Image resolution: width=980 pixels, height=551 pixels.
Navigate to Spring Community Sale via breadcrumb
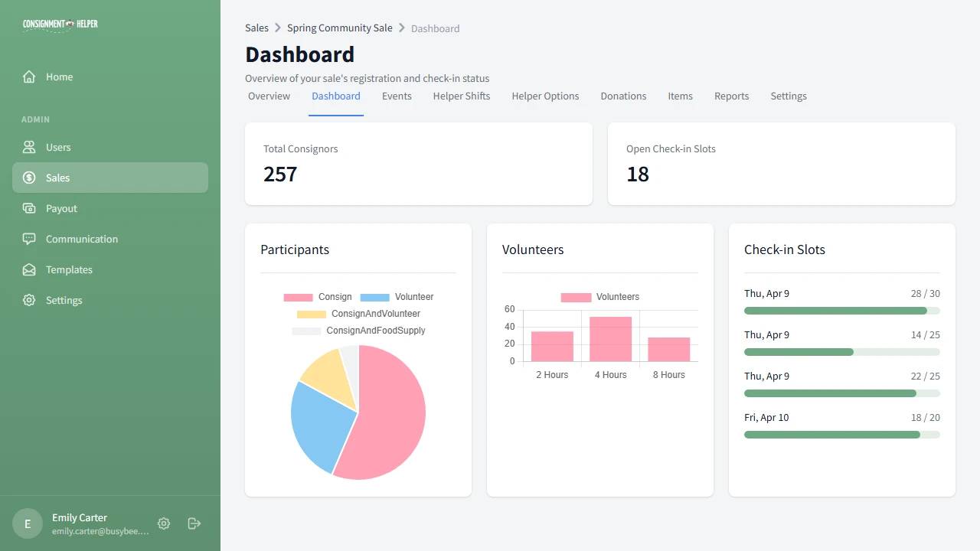tap(339, 28)
